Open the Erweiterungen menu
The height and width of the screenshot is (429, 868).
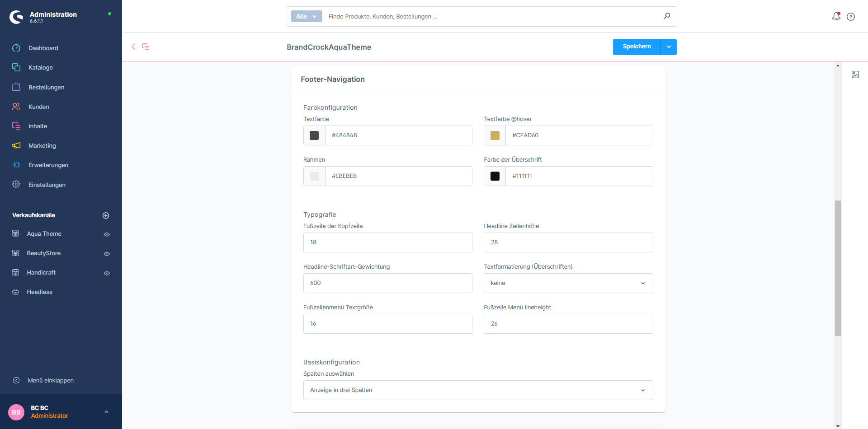pos(48,165)
